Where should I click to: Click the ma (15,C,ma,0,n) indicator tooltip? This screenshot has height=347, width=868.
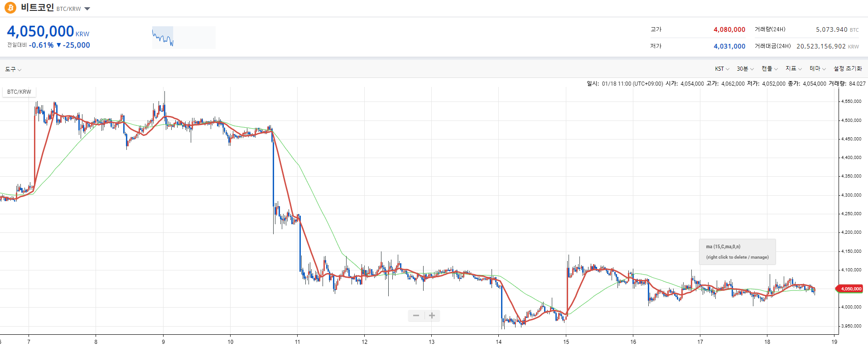pyautogui.click(x=737, y=252)
